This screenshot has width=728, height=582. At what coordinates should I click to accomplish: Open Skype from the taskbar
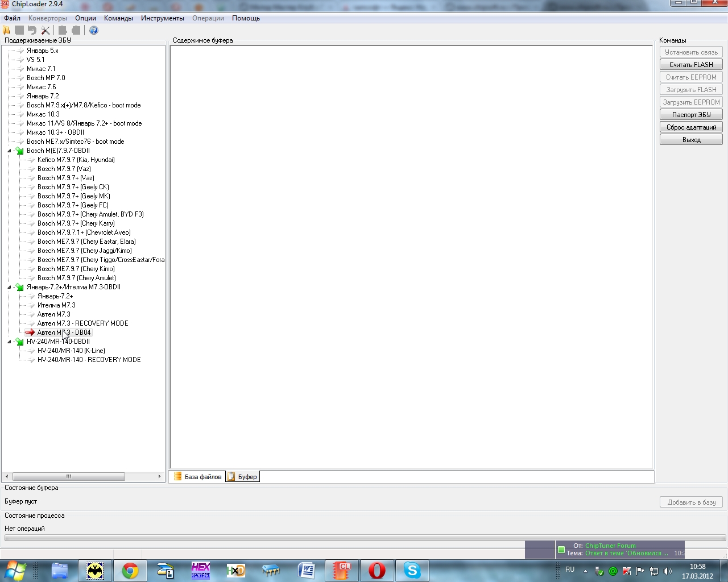412,571
